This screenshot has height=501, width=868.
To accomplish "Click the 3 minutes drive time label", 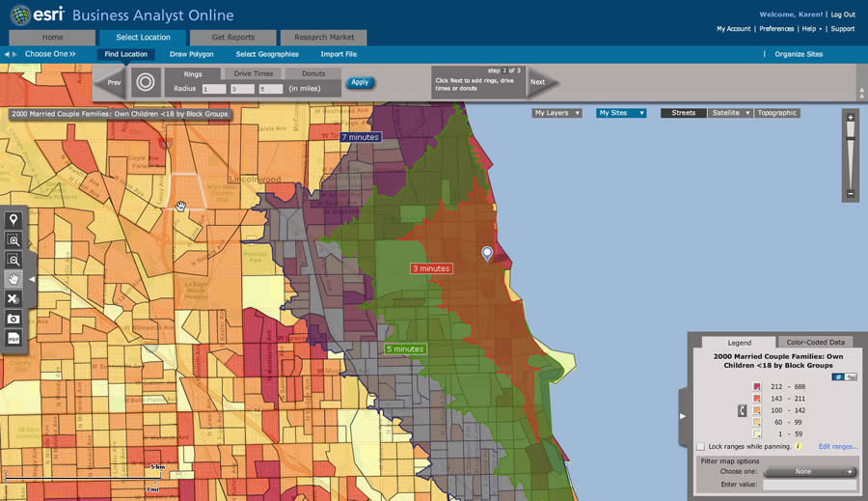I will click(x=431, y=268).
